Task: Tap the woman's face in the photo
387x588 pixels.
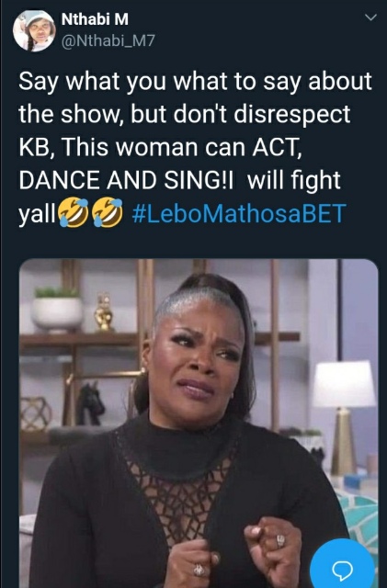Action: (197, 360)
